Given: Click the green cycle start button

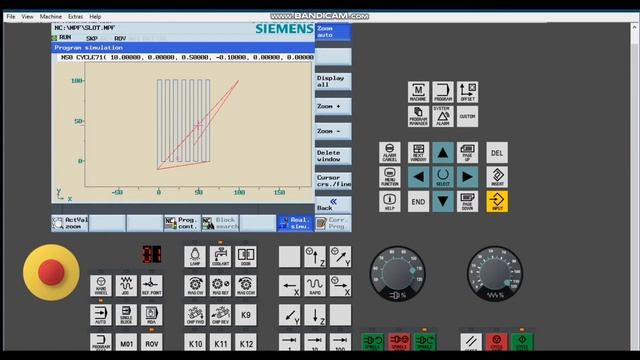Looking at the screenshot, I should [x=522, y=342].
